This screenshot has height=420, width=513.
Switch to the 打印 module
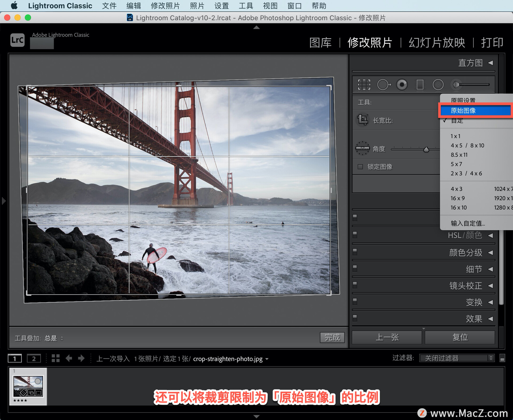pyautogui.click(x=492, y=43)
